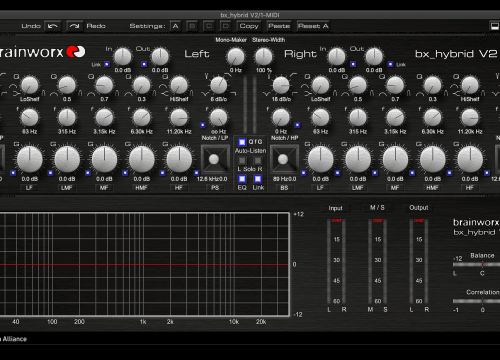This screenshot has height=360, width=500.
Task: Click the Mono-Maker knob
Action: [236, 56]
